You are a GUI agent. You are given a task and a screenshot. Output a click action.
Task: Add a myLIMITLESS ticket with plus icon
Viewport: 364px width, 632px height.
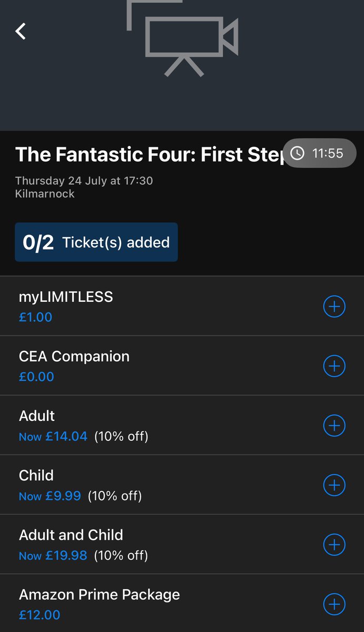point(334,307)
